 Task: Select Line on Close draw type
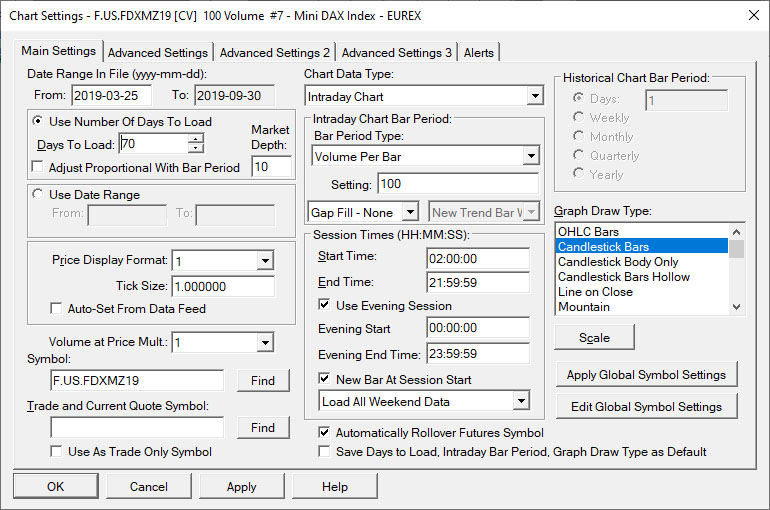[x=642, y=292]
